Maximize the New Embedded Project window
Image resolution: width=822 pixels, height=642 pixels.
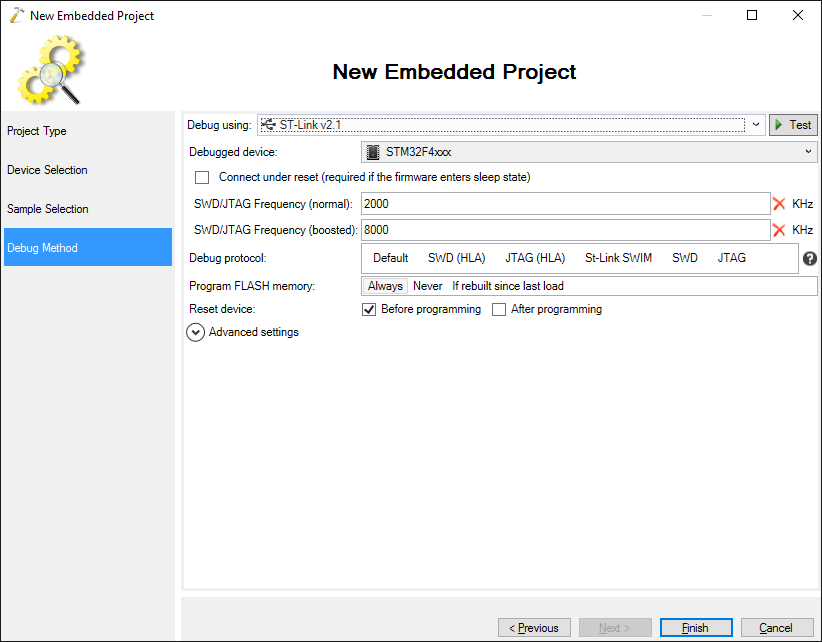coord(752,15)
